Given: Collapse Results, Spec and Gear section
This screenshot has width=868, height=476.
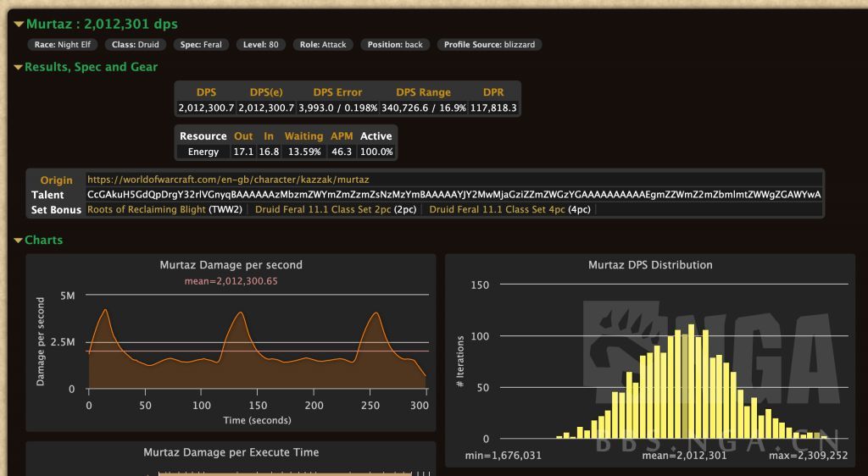Looking at the screenshot, I should point(19,67).
